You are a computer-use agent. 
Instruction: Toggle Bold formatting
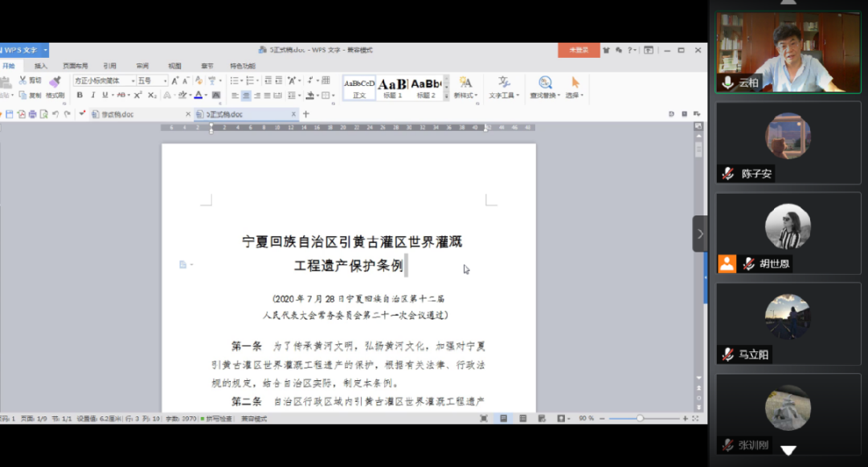(80, 96)
